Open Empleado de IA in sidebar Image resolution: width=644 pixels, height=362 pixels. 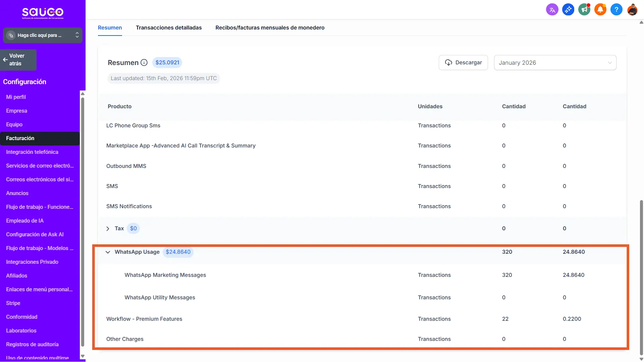coord(25,221)
